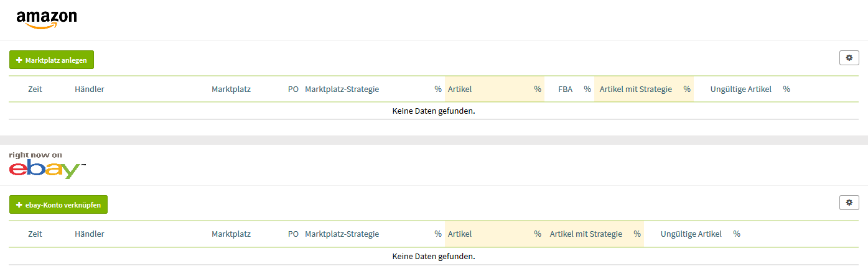Image resolution: width=868 pixels, height=279 pixels.
Task: Click ebay-Konto verknüpfen button
Action: [58, 204]
